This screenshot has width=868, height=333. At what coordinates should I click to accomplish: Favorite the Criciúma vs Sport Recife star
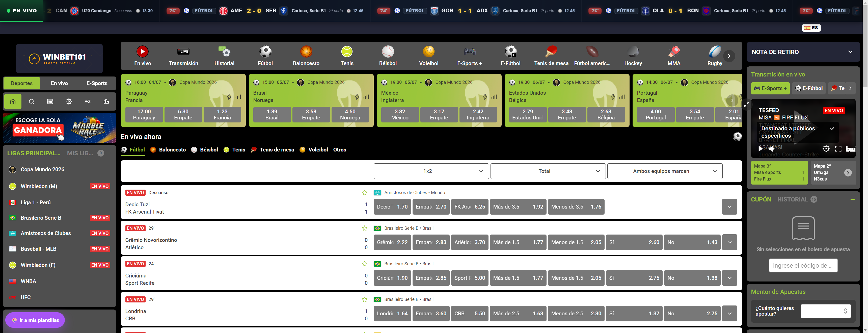(x=365, y=264)
